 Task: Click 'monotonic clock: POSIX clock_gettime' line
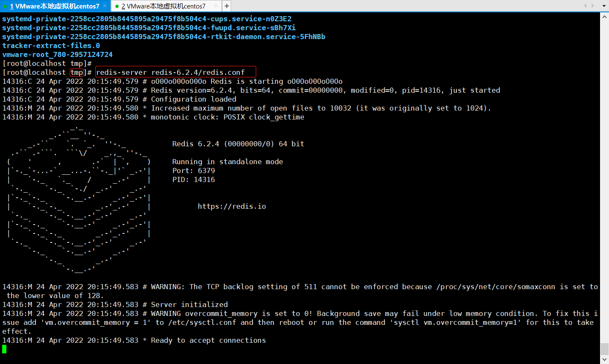point(153,117)
